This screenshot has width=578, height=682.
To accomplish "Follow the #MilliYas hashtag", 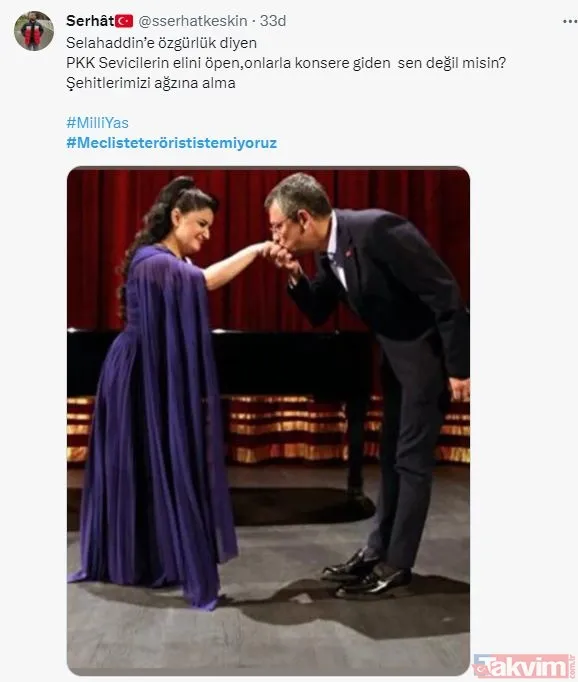I will coord(97,123).
